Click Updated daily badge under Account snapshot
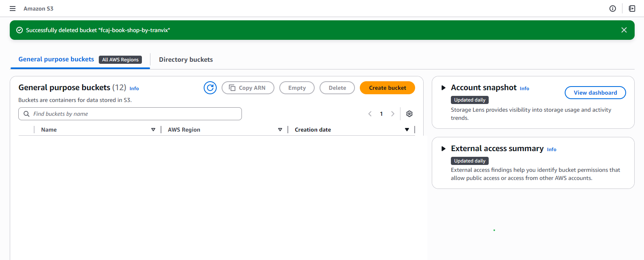Viewport: 644px width, 260px height. [470, 100]
